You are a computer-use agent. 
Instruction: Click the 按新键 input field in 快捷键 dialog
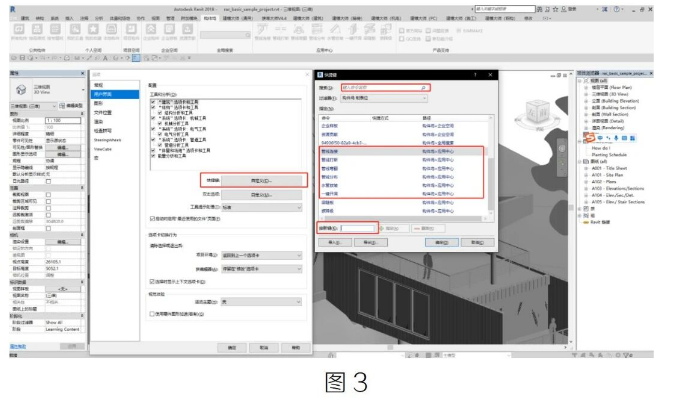(x=358, y=228)
